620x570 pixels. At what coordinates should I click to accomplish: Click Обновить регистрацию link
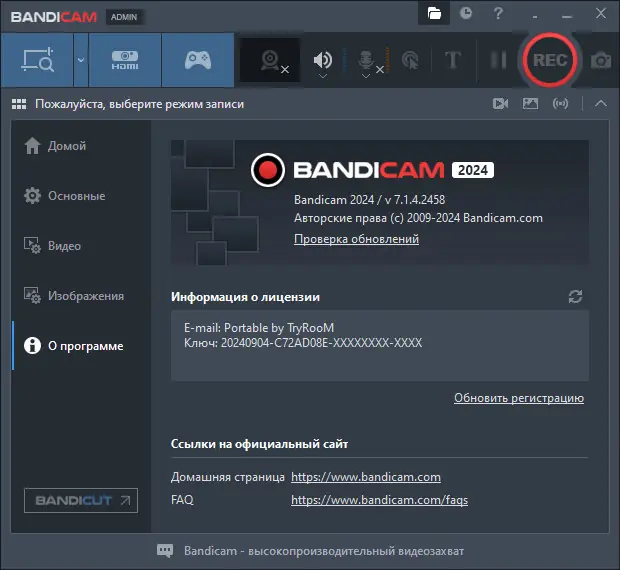(519, 398)
